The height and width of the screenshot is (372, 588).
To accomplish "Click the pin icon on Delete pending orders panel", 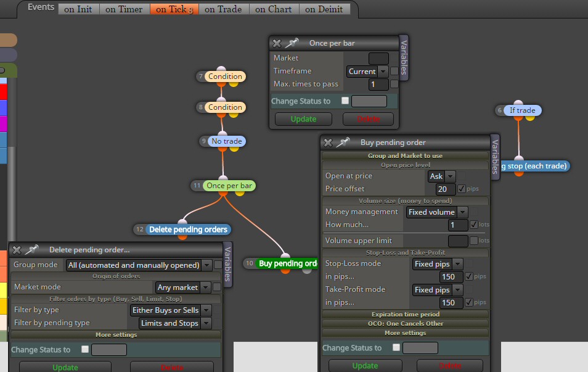I will pos(31,250).
